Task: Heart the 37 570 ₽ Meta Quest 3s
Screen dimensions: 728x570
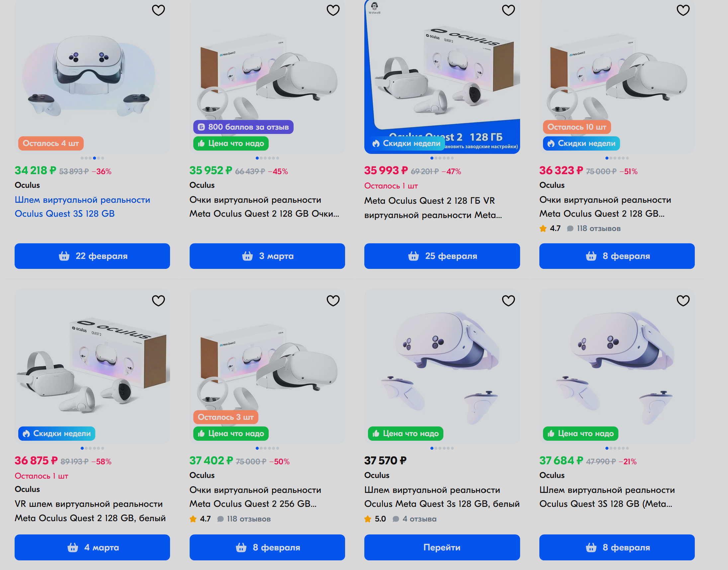Action: 508,301
